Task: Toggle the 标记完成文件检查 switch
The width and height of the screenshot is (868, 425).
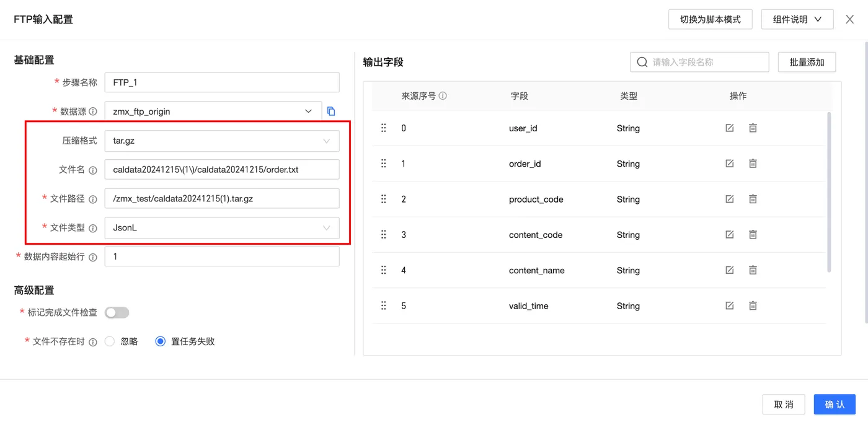Action: pyautogui.click(x=117, y=313)
